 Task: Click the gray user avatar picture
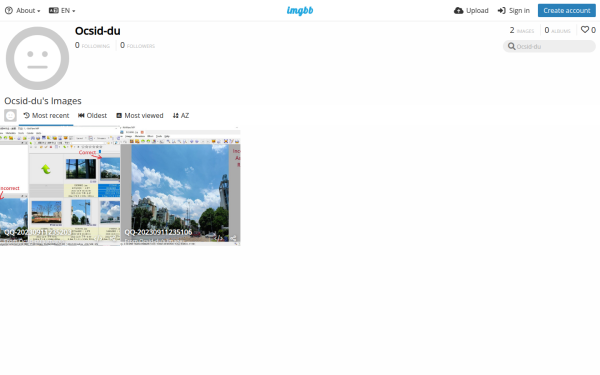click(x=38, y=58)
